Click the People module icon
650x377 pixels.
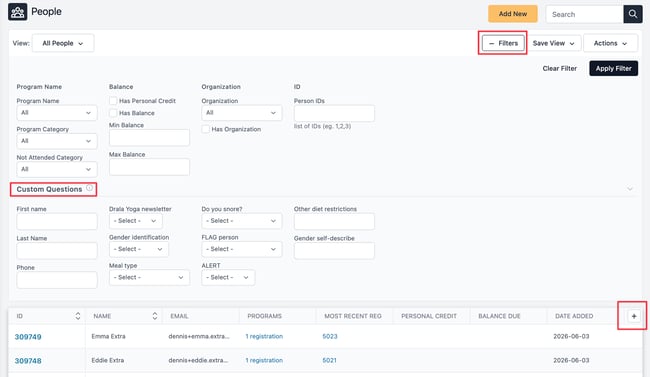click(17, 12)
